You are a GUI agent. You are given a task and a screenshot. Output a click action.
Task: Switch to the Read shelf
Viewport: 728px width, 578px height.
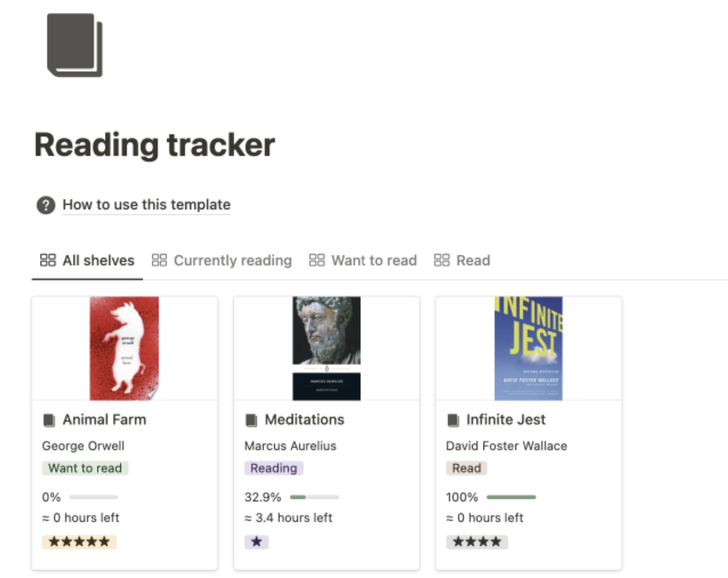coord(473,260)
